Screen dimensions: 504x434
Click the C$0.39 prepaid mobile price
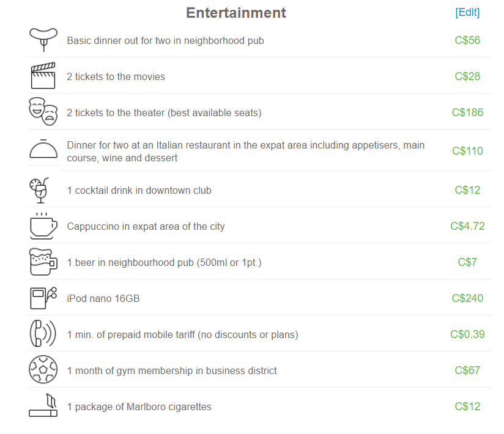point(467,334)
